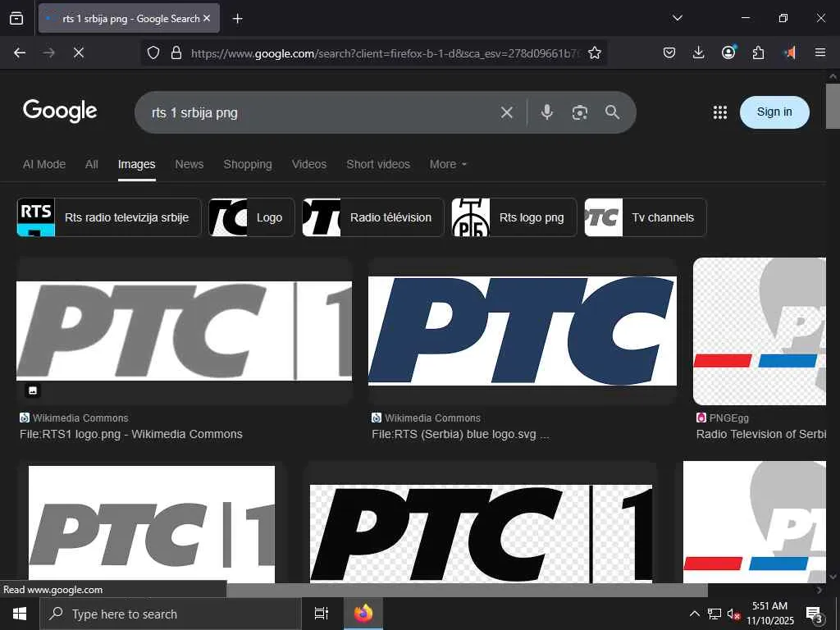Search by image with Google Lens
The image size is (840, 630).
580,112
